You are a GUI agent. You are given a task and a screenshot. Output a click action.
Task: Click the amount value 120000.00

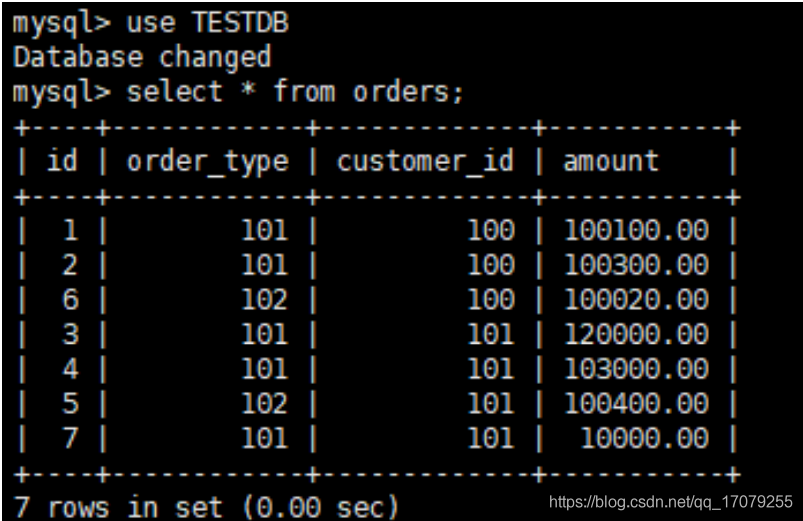[636, 334]
